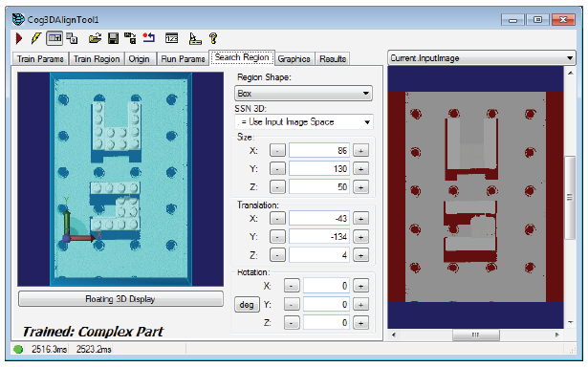Click the 2523.2ms status bar time
Viewport: 588px width, 367px height.
pyautogui.click(x=94, y=350)
